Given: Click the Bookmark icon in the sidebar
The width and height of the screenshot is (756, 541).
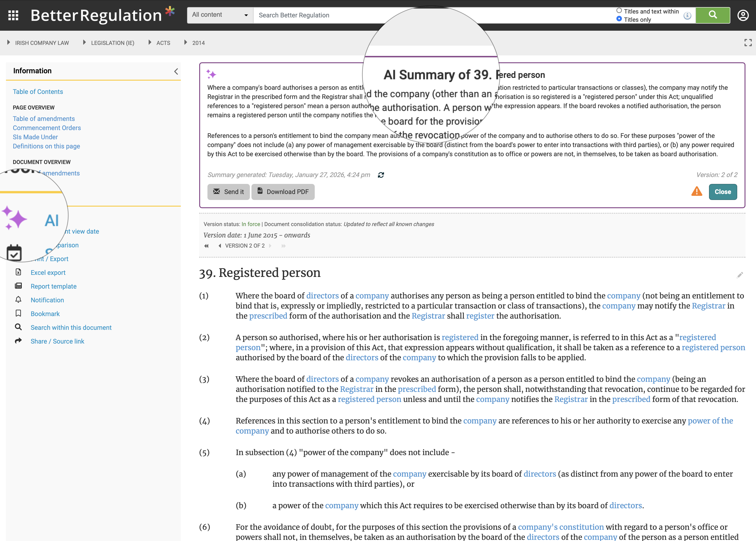Looking at the screenshot, I should [x=18, y=314].
